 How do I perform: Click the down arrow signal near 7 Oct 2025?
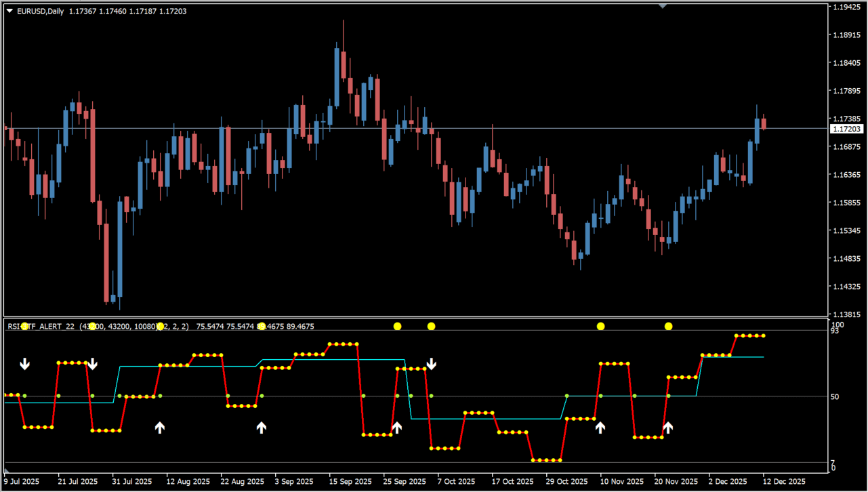[431, 364]
